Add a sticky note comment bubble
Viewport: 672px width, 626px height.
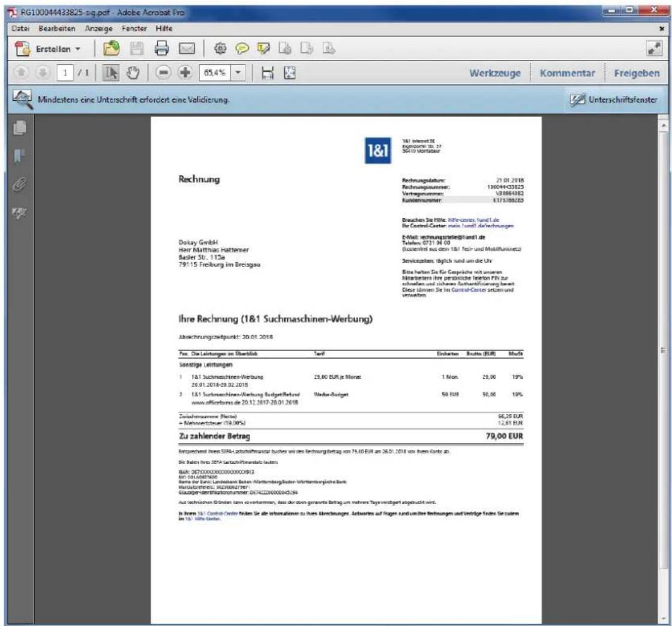(x=242, y=49)
